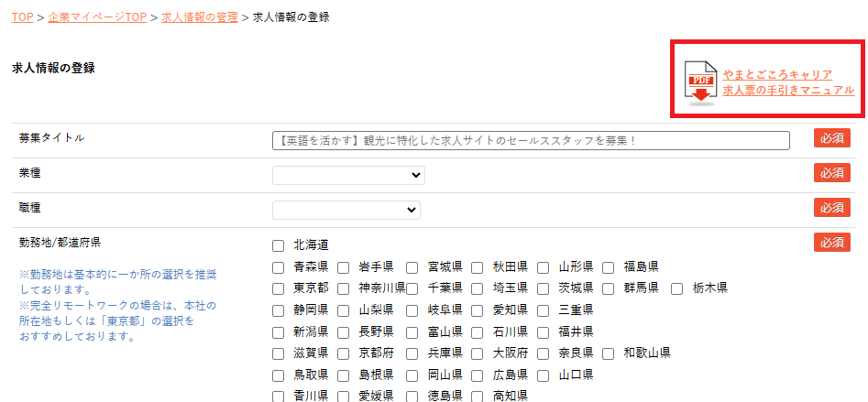Screen dimensions: 868x402
Task: Tick the 東京都 checkbox
Action: (x=278, y=288)
